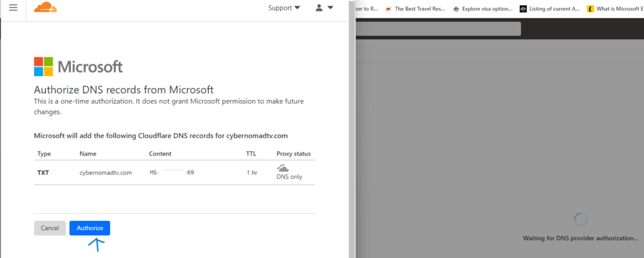Viewport: 644px width, 258px height.
Task: Click the yellow What is Microsoft bookmark icon
Action: pyautogui.click(x=590, y=9)
